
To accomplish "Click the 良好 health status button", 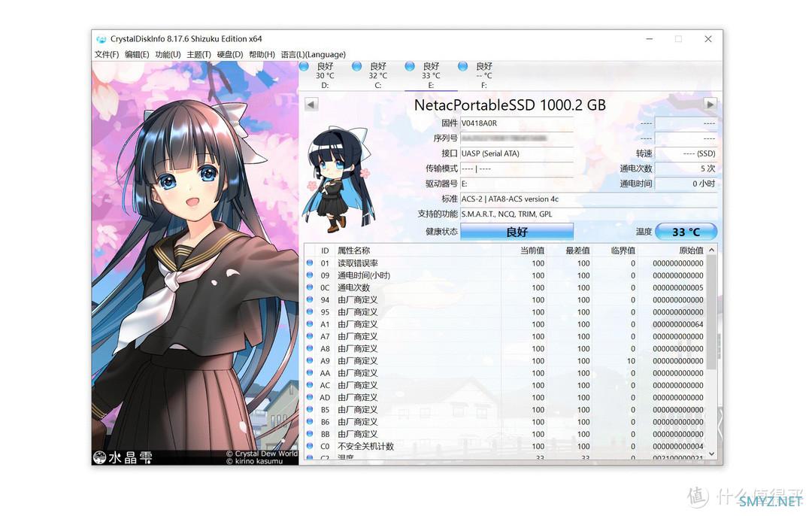I will 517,232.
